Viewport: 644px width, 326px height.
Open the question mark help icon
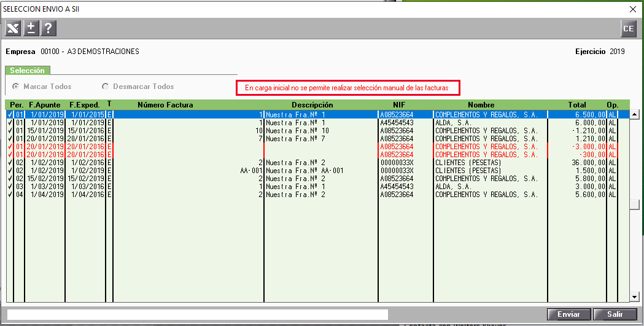[48, 28]
